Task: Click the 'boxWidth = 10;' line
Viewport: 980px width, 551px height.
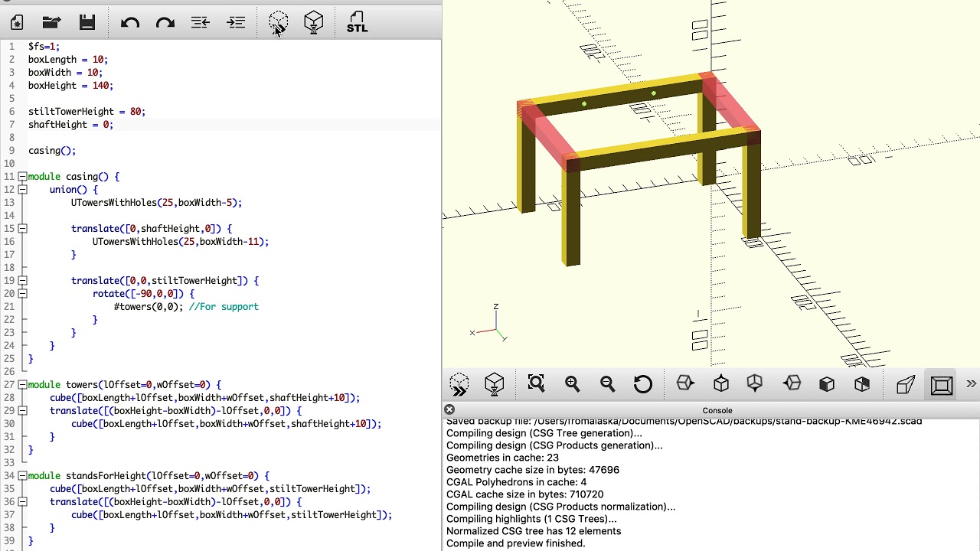Action: pos(65,73)
